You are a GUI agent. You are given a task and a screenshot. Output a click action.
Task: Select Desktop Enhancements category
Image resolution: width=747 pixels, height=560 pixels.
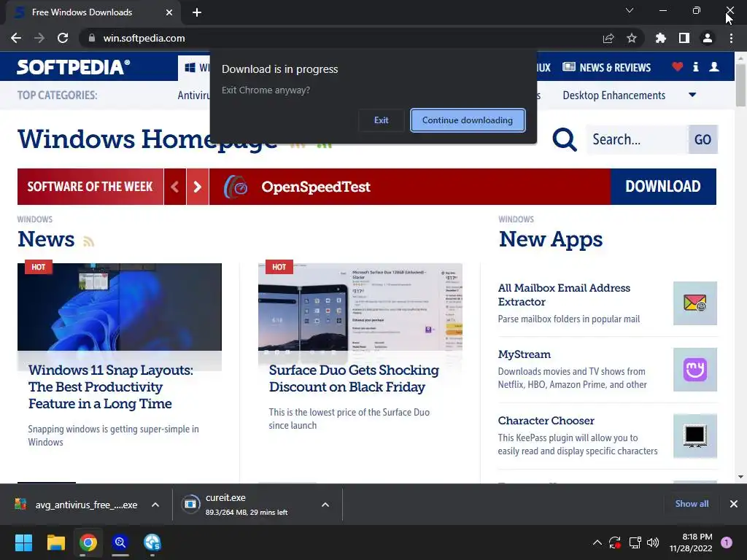(614, 96)
